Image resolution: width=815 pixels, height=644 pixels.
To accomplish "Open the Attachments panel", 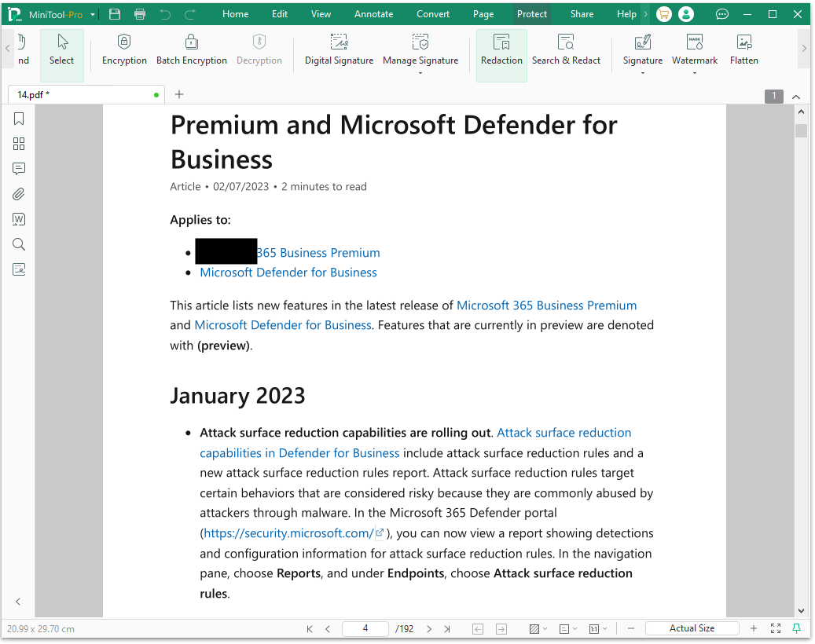I will (x=18, y=194).
